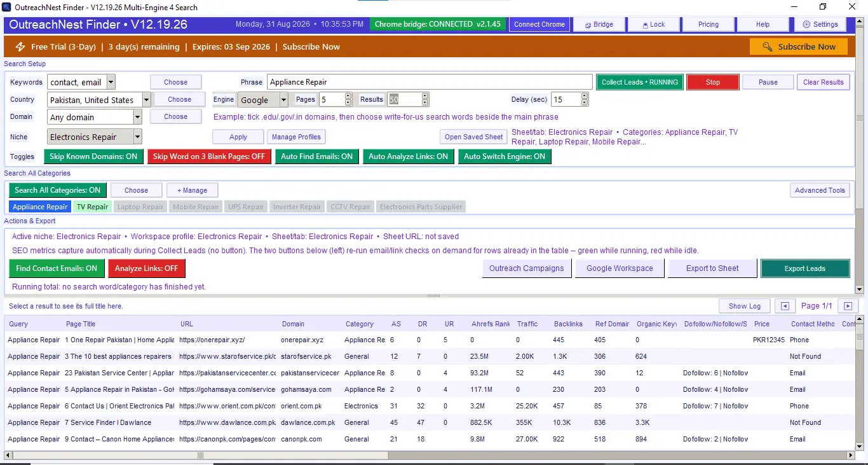
Task: Click the lightning bolt trial icon
Action: (20, 47)
